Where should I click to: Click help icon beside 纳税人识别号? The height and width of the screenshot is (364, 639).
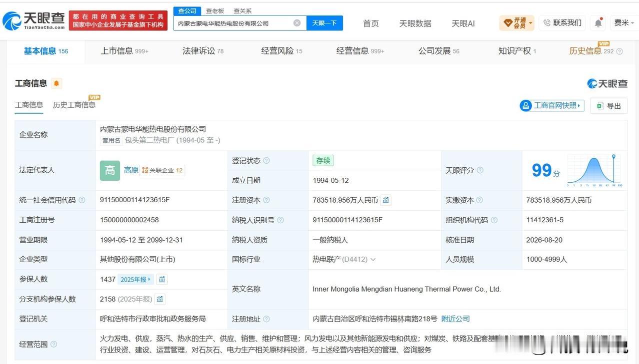click(x=280, y=220)
